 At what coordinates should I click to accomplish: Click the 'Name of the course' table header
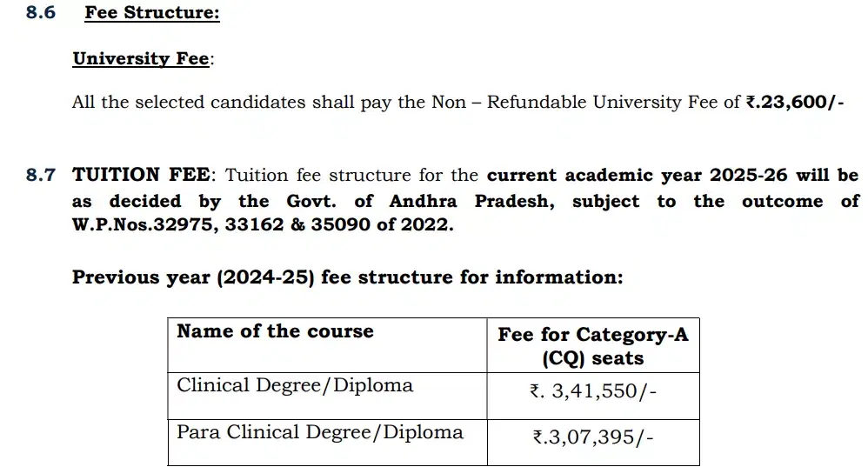pos(275,332)
